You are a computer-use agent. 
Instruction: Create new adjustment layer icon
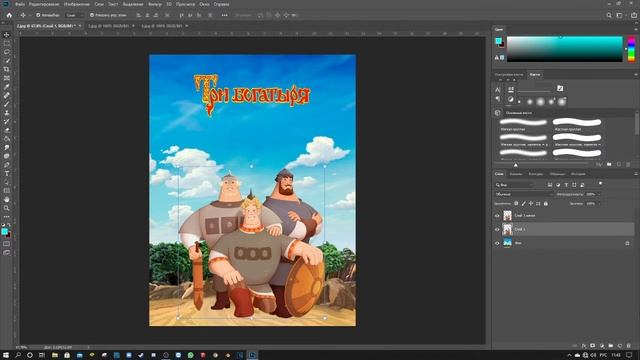[x=602, y=346]
